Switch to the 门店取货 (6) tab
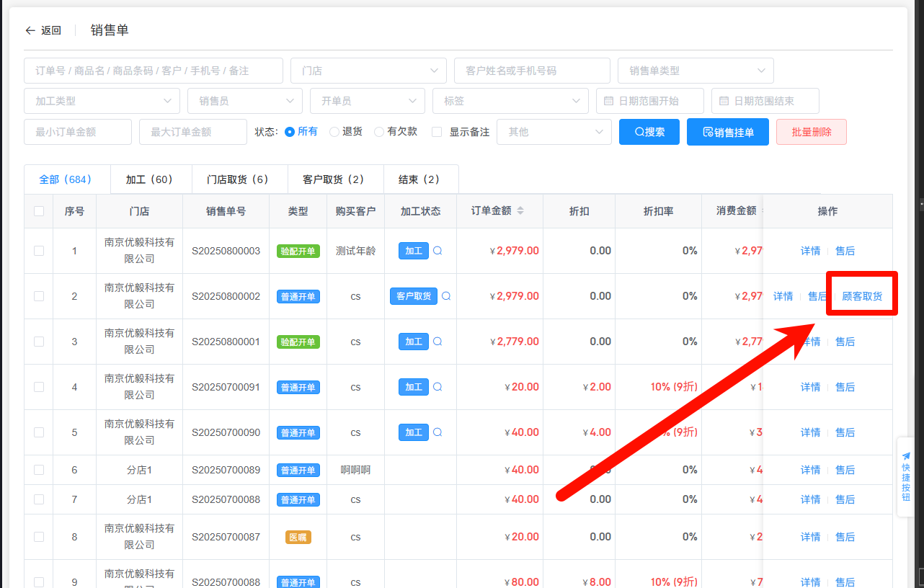 point(239,179)
